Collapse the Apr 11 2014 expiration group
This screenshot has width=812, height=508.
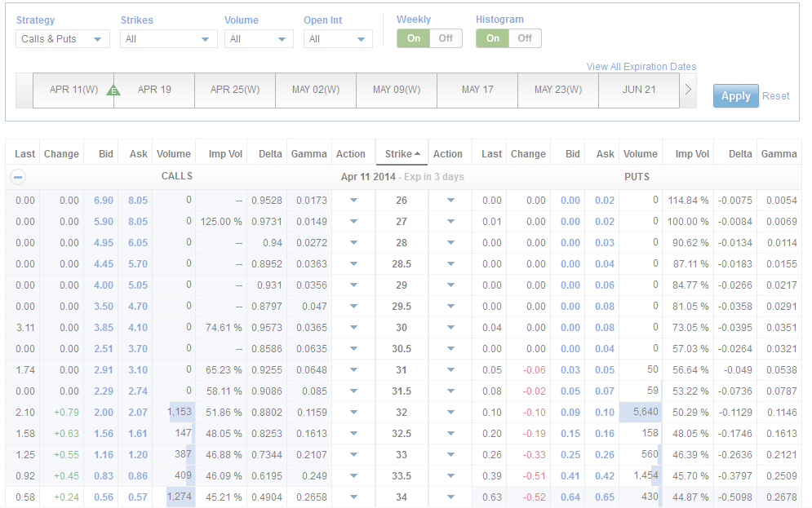point(18,176)
